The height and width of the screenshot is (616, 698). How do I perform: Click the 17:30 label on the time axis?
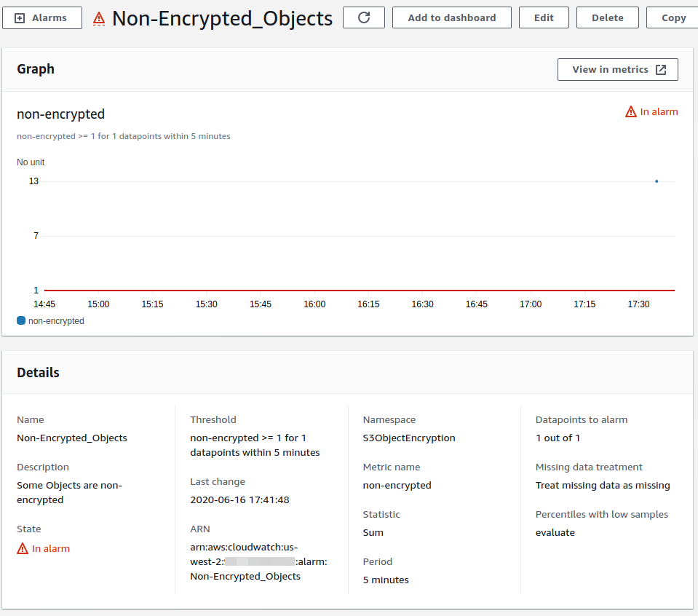(638, 304)
